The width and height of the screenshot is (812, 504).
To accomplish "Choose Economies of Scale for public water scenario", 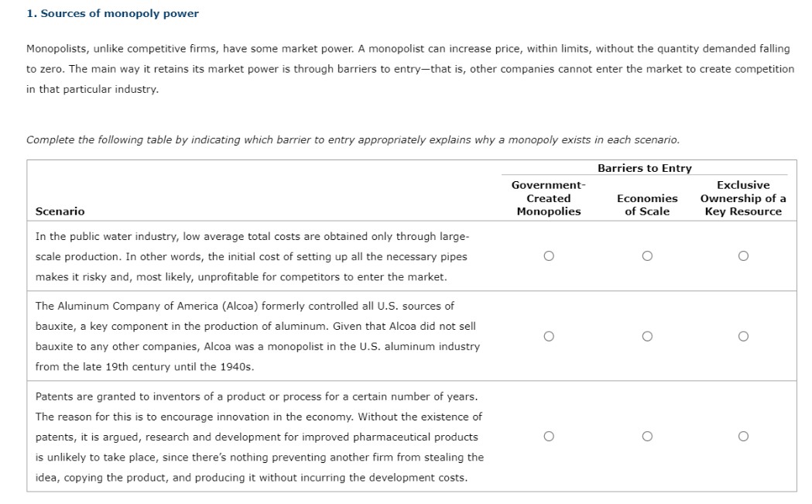I will pos(647,256).
